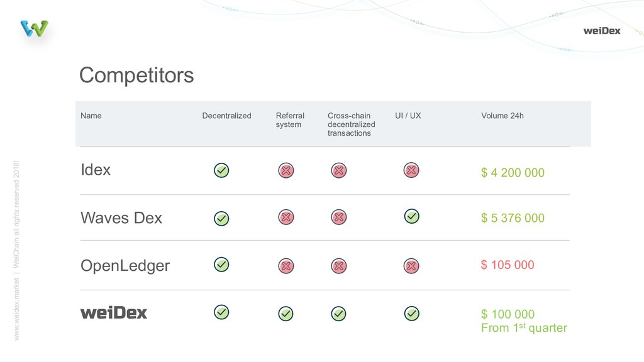Click Idex UI / UX red cross icon
644x362 pixels.
[411, 170]
